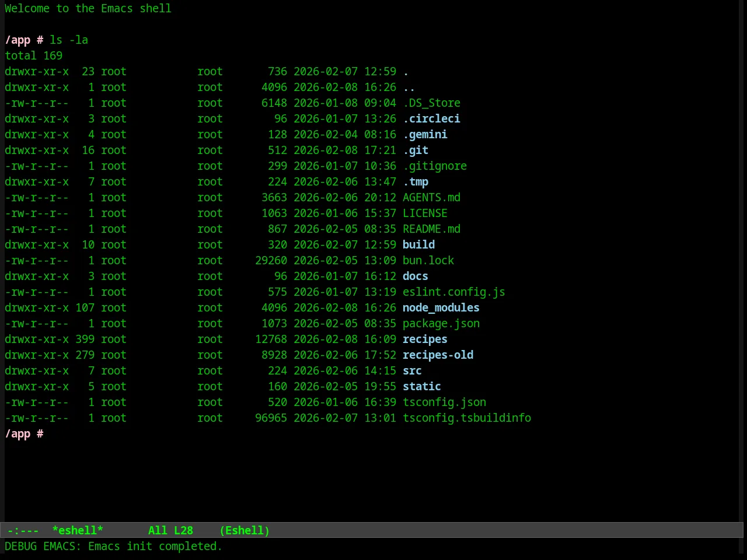Click the LICENSE file name
The width and height of the screenshot is (747, 560).
coord(425,213)
